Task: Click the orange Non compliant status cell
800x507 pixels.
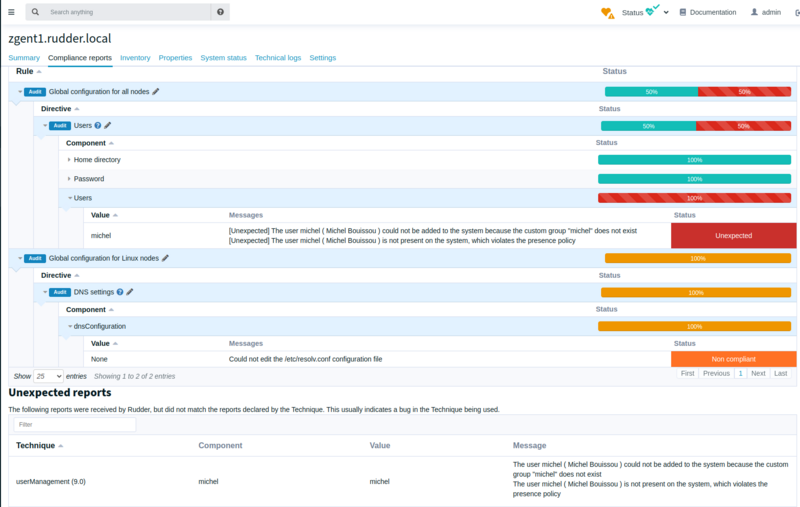Action: click(x=734, y=359)
